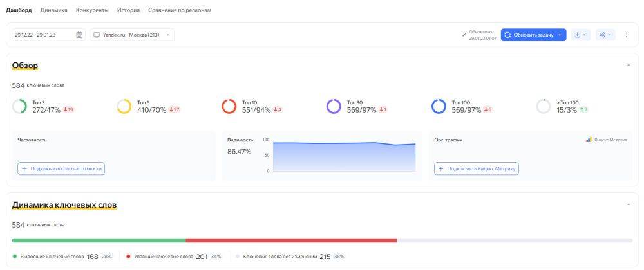The width and height of the screenshot is (644, 270).
Task: Open the share options menu
Action: coord(605,35)
